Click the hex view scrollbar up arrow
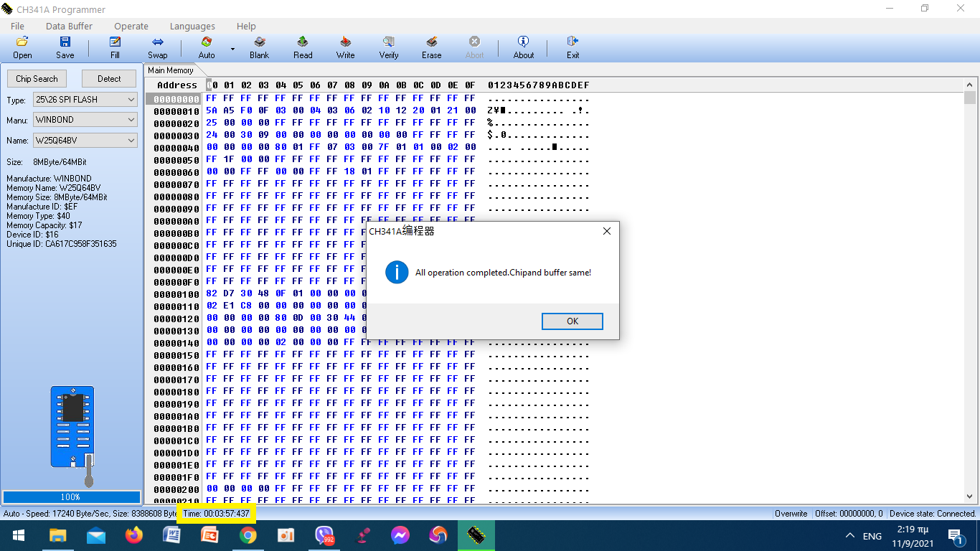 [x=970, y=84]
